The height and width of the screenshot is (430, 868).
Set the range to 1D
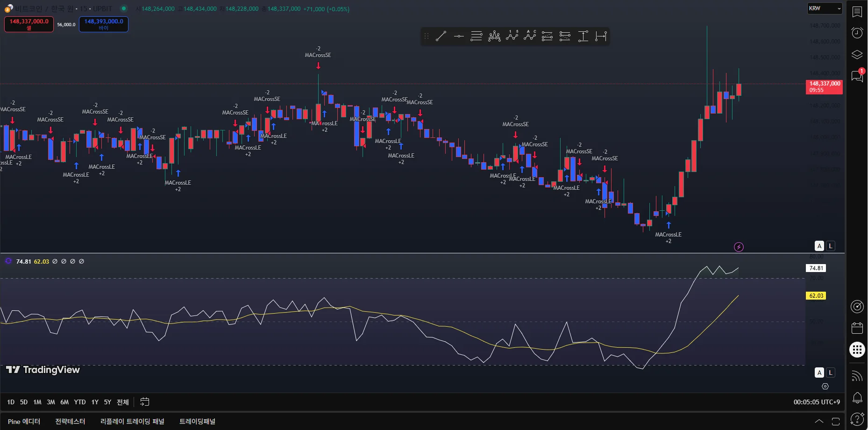pos(11,402)
